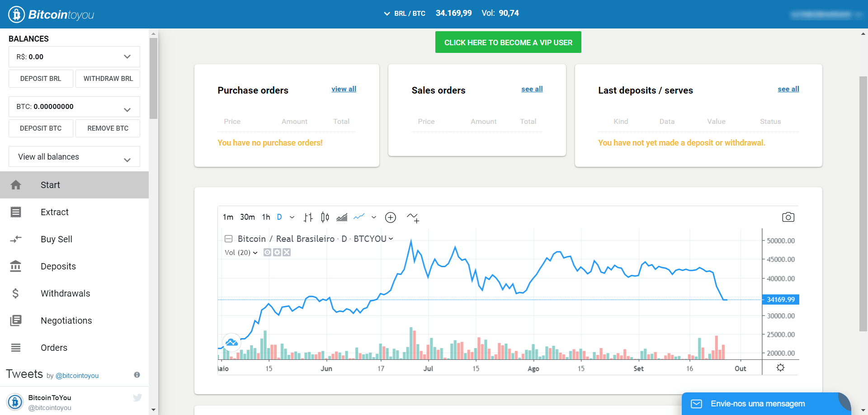Image resolution: width=868 pixels, height=415 pixels.
Task: Click see all under Last deposits
Action: pos(788,89)
